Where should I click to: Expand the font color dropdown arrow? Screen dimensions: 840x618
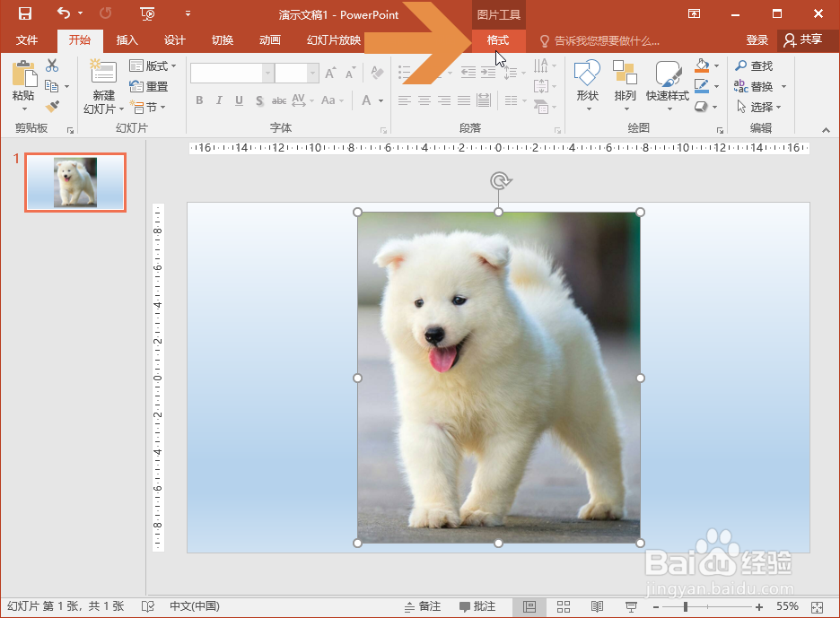coord(381,100)
